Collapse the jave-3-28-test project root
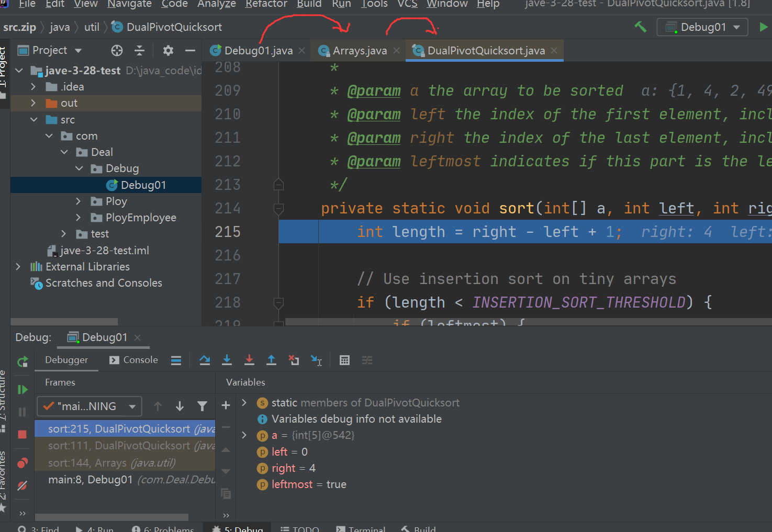Viewport: 772px width, 532px height. coord(19,70)
